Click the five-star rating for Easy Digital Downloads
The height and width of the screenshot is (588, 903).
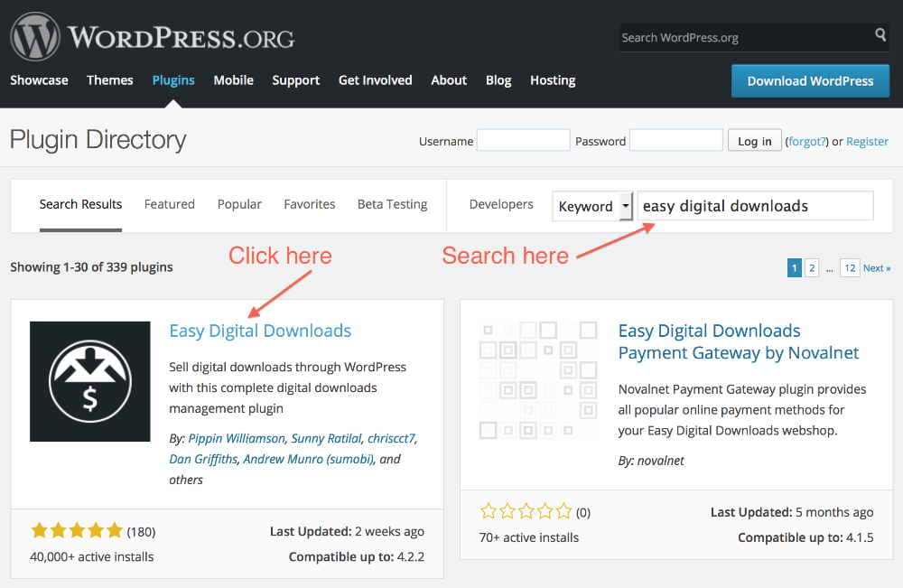(77, 531)
